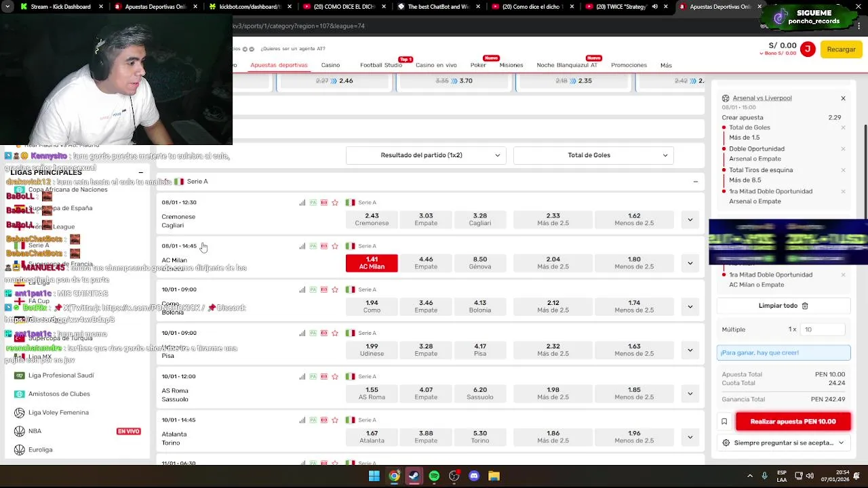
Task: Open Casino tab
Action: (x=330, y=65)
